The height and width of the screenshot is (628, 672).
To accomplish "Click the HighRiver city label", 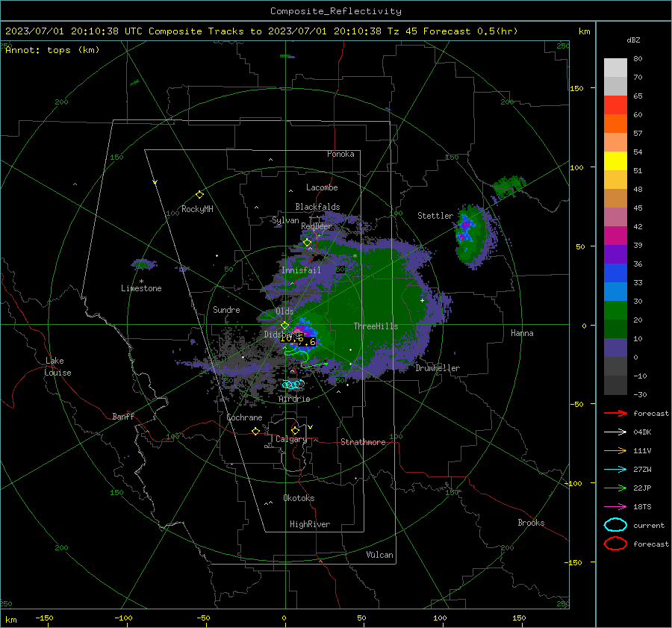I will tap(310, 524).
